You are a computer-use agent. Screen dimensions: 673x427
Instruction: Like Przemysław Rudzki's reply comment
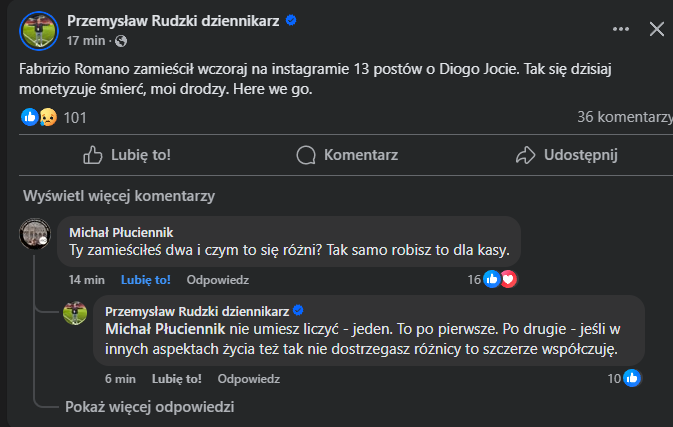point(177,379)
